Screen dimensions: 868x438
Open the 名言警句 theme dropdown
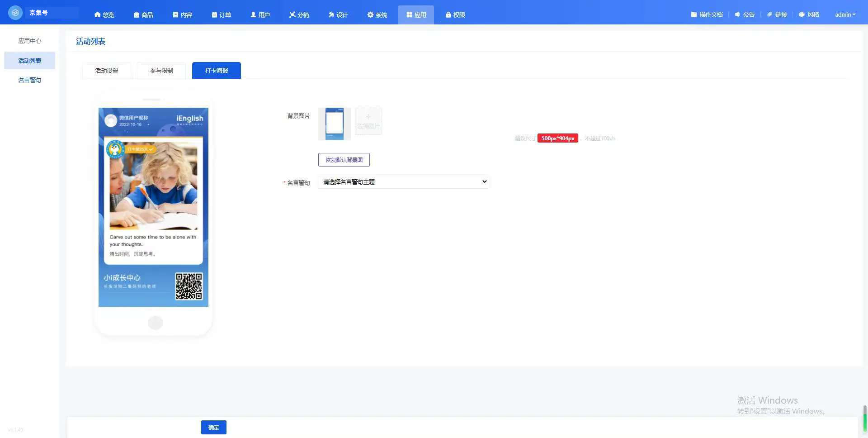(403, 182)
